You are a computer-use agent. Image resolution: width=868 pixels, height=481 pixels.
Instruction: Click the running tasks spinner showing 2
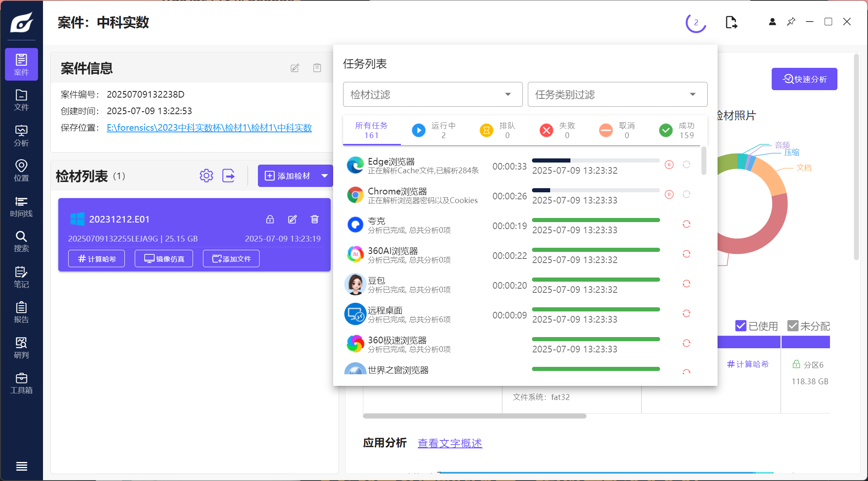(696, 23)
